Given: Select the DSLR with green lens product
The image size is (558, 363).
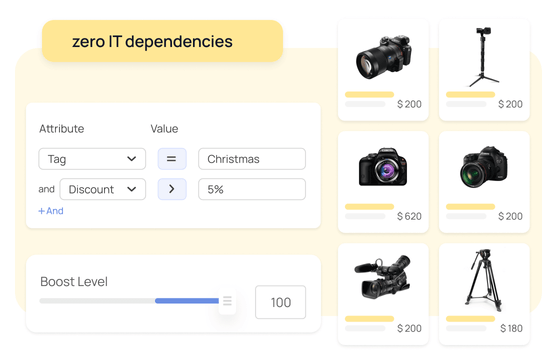Looking at the screenshot, I should coord(484,182).
